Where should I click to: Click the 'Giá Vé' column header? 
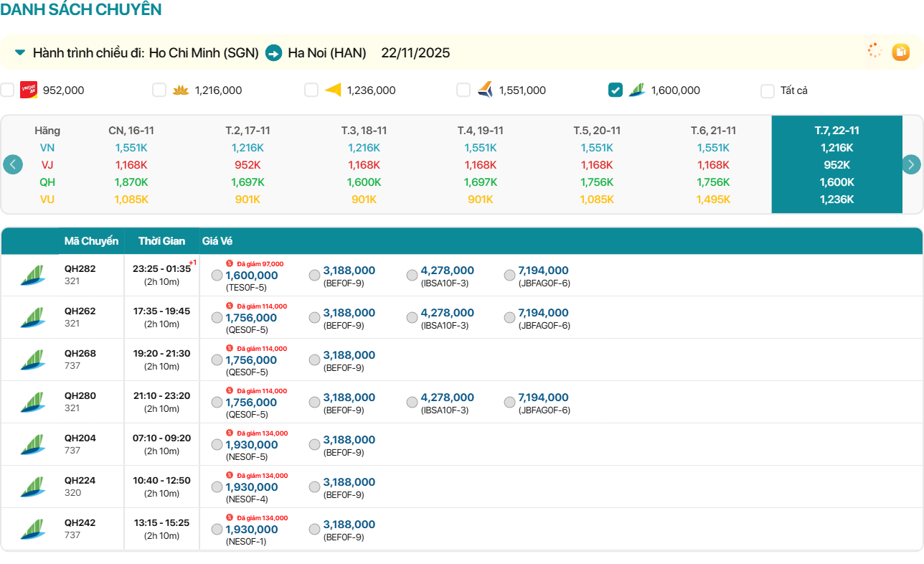pyautogui.click(x=217, y=241)
